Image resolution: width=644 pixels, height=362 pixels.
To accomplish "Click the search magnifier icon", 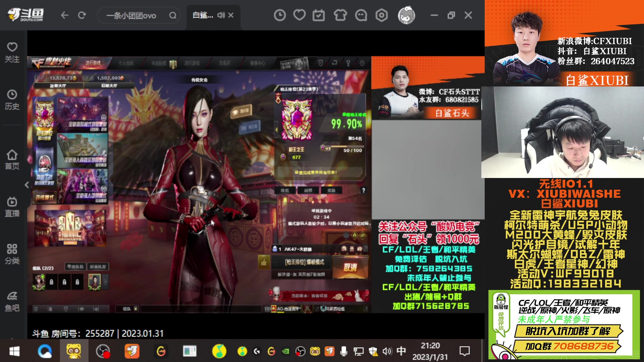I will point(173,15).
